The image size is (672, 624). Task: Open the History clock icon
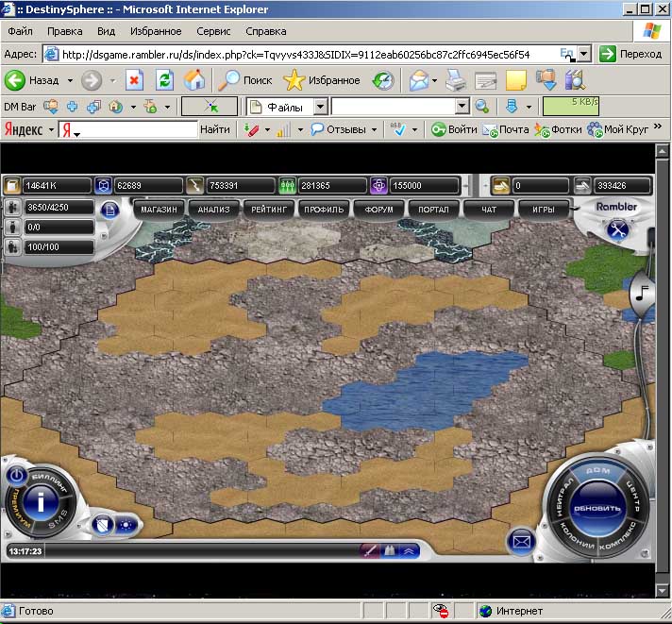[383, 80]
